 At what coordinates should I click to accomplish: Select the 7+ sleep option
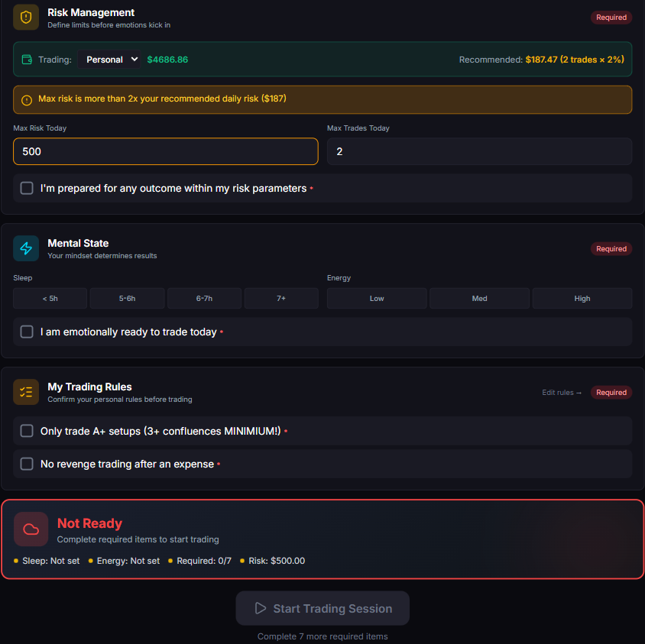coord(281,299)
